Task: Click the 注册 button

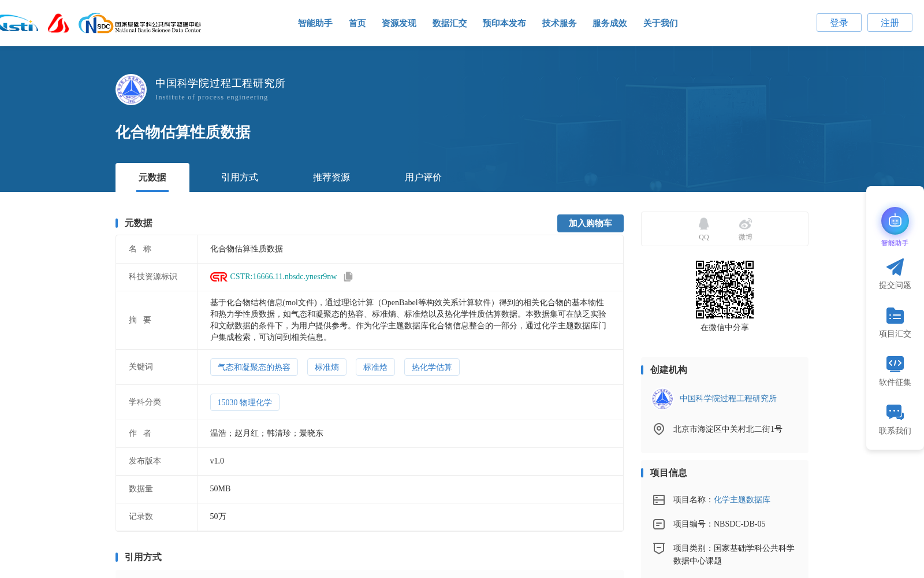Action: point(889,23)
